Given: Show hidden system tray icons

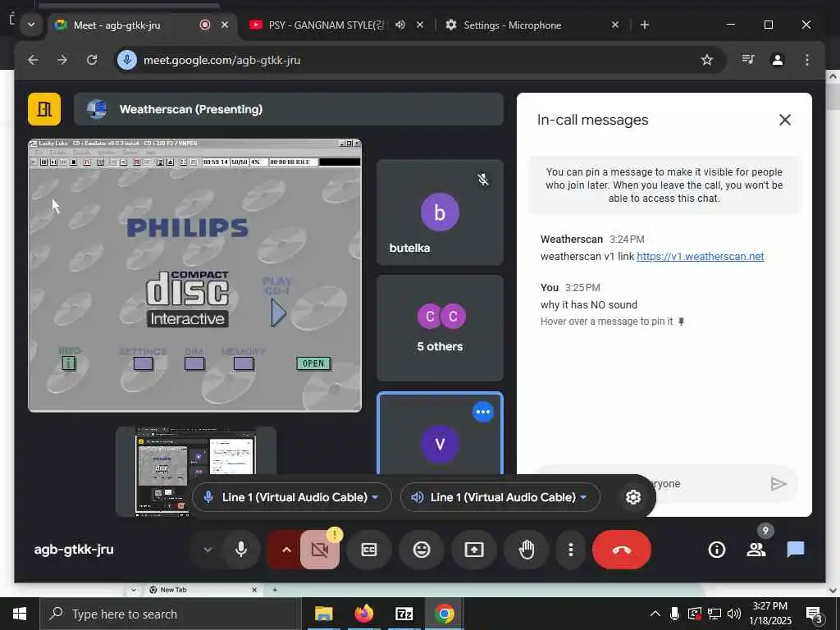Looking at the screenshot, I should (x=655, y=614).
